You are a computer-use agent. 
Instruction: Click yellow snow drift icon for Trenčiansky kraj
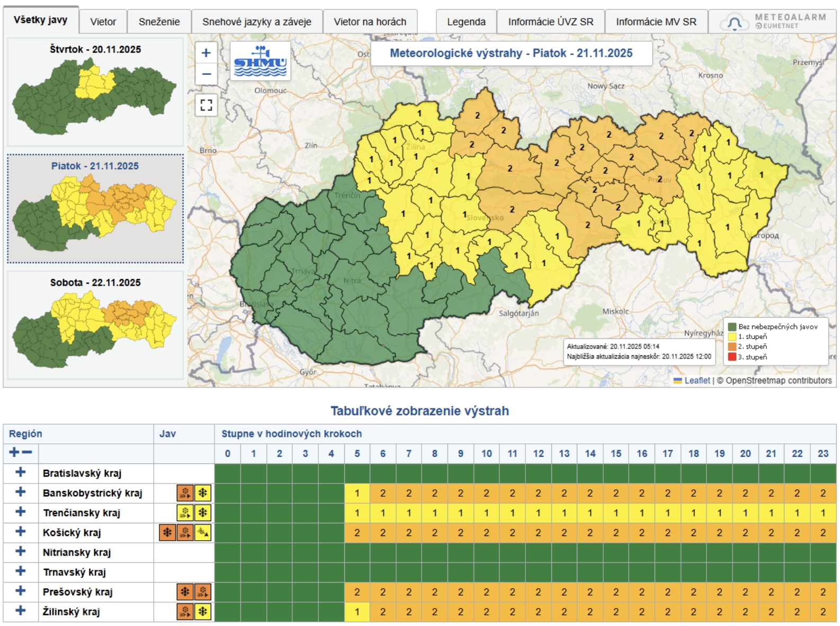click(185, 513)
